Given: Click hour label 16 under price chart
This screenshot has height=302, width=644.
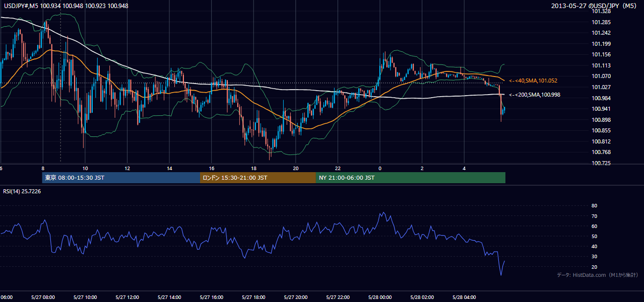Looking at the screenshot, I should pos(212,169).
